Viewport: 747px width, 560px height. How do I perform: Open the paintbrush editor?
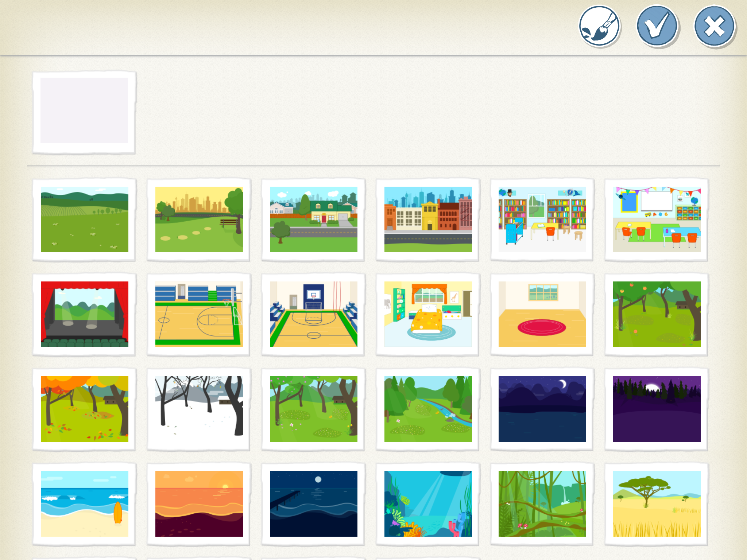point(599,26)
